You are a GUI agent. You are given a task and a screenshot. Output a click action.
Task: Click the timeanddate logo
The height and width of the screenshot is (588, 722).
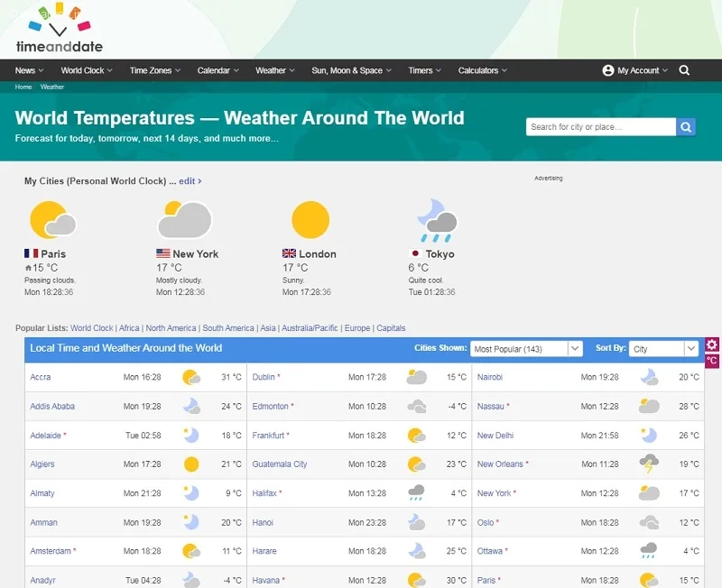pos(59,28)
